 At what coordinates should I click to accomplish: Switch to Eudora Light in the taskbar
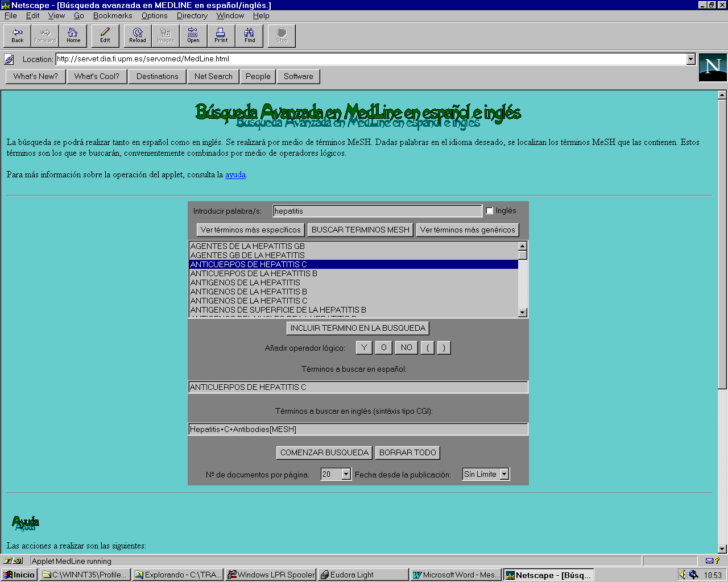(x=363, y=575)
